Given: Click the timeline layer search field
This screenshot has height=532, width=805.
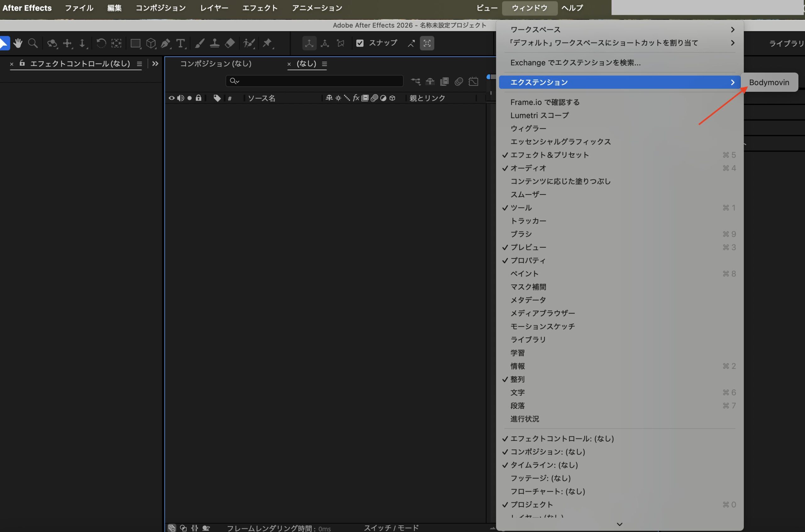Looking at the screenshot, I should pos(319,81).
